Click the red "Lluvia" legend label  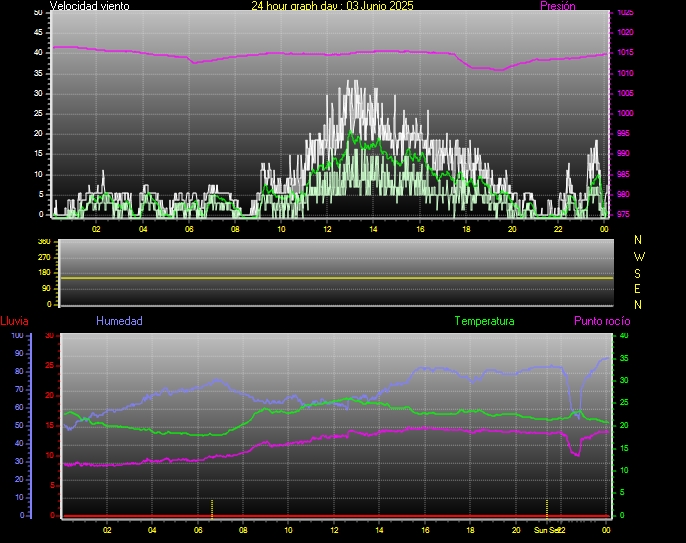(14, 321)
